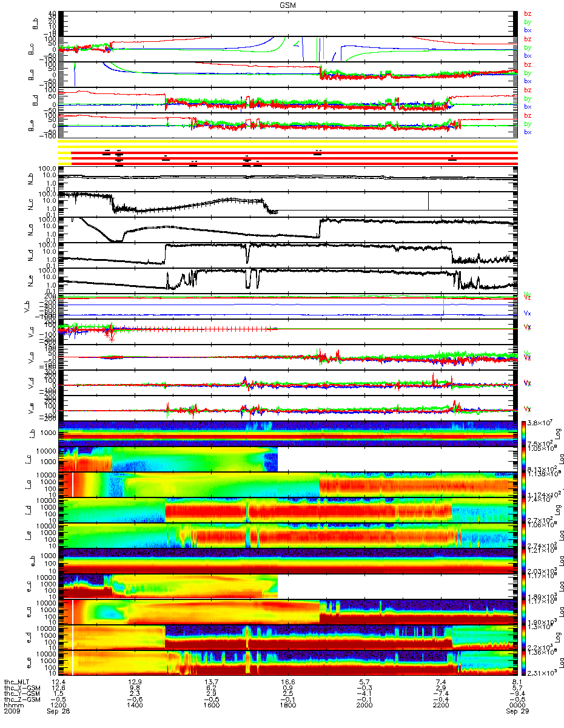The image size is (564, 728).
Task: Click the red bz legend of B_d
Action: tap(528, 90)
